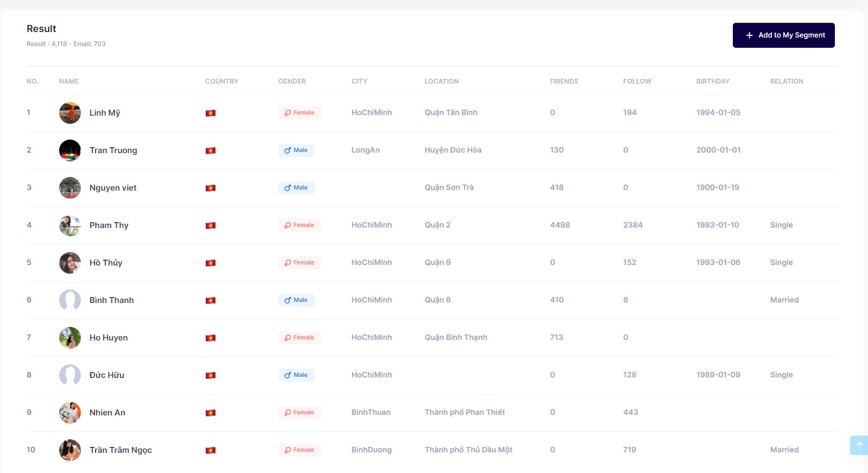Click the Vietnam flag in Hồ Thủy's row

pyautogui.click(x=211, y=263)
